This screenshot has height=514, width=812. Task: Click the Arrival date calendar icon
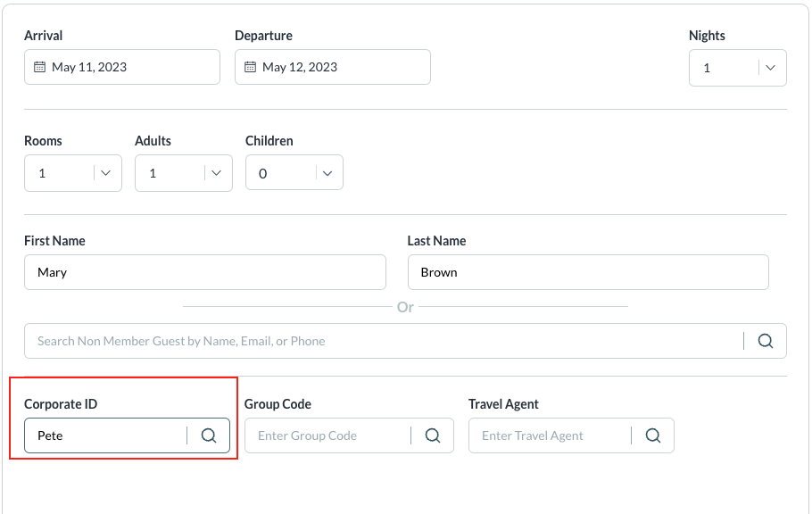[39, 67]
